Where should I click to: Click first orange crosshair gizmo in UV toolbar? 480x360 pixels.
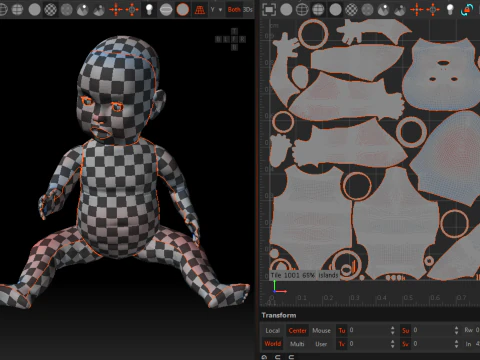coord(417,10)
